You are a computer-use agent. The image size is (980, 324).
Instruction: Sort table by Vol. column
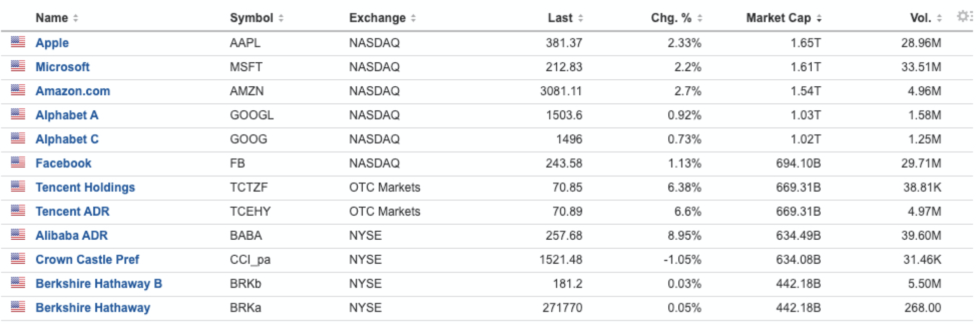[x=926, y=18]
